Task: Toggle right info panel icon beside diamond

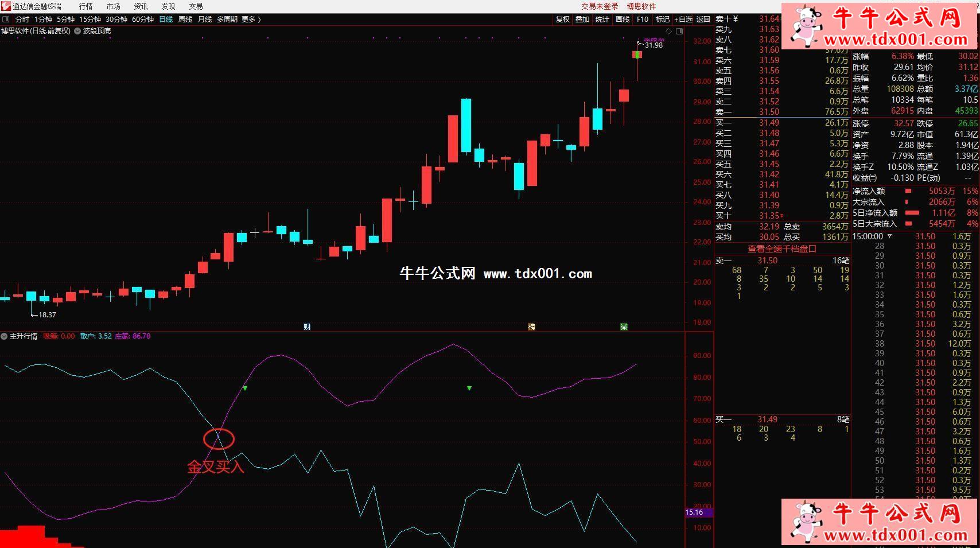Action: [x=679, y=31]
